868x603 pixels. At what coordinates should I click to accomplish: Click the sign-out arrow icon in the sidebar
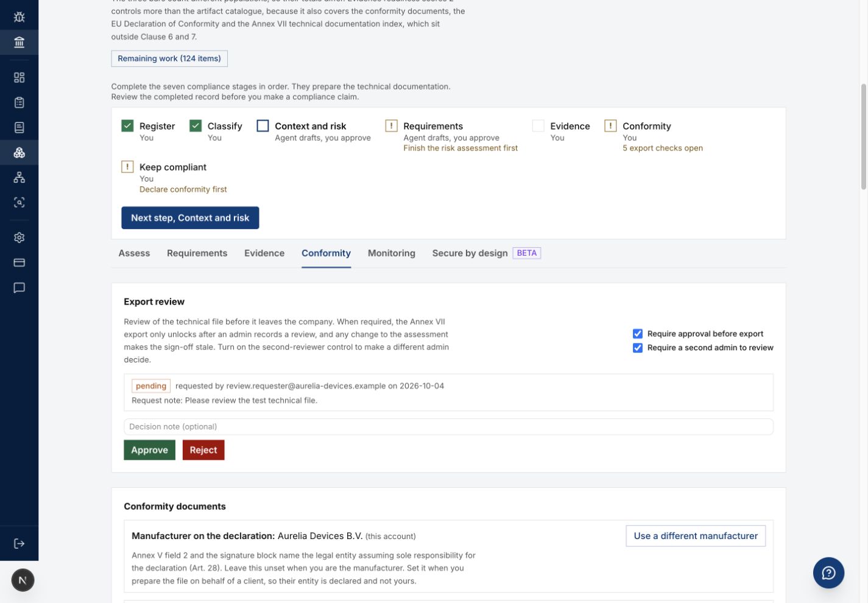[x=19, y=543]
